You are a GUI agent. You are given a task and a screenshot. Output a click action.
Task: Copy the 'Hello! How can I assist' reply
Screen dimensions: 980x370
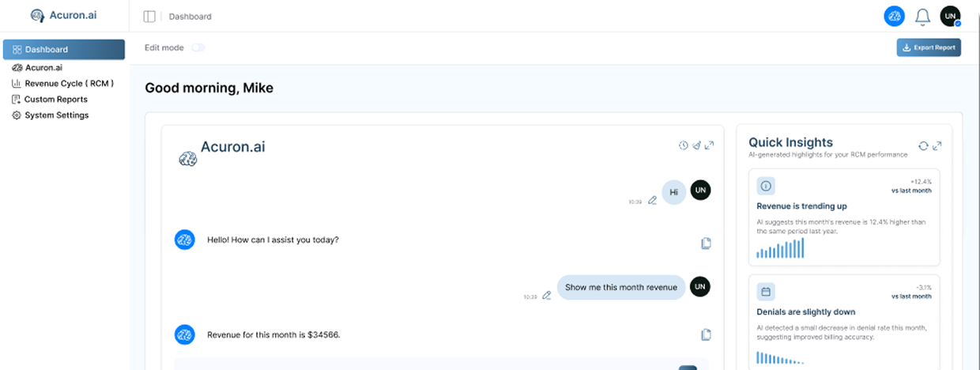(706, 244)
